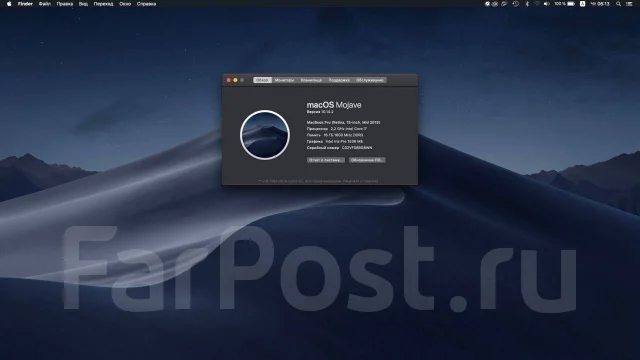Open the Wi-Fi status menu

[537, 4]
